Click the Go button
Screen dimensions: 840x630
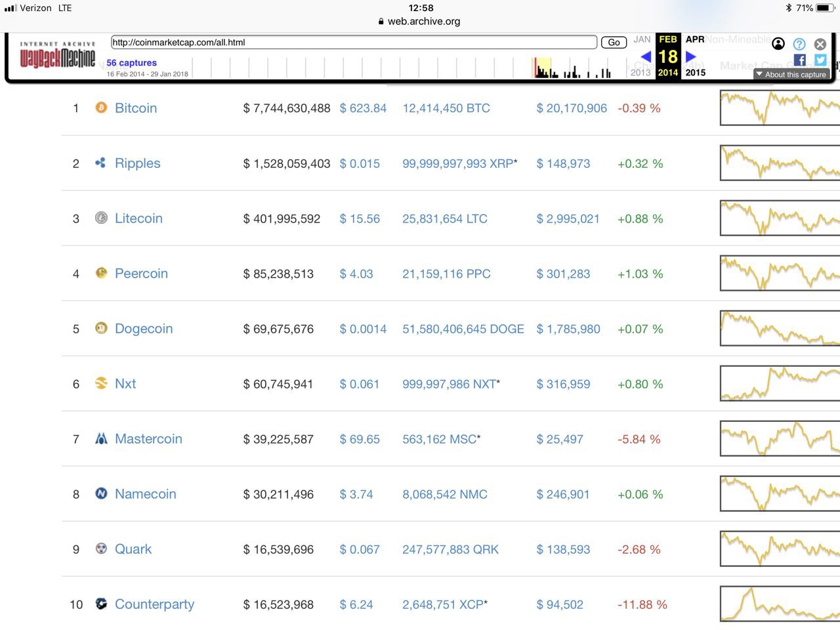pos(614,42)
